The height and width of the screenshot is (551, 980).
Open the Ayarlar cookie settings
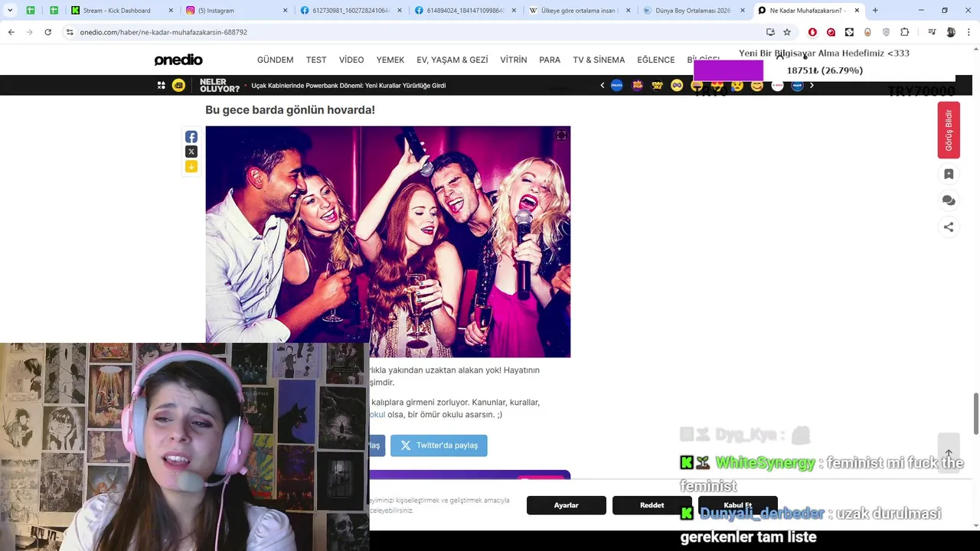[x=567, y=505]
